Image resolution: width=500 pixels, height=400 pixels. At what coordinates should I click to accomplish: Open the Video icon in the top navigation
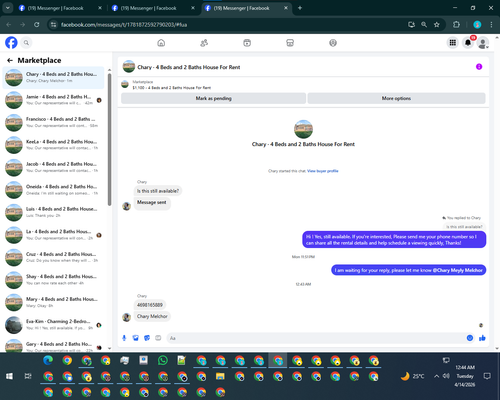pyautogui.click(x=247, y=43)
